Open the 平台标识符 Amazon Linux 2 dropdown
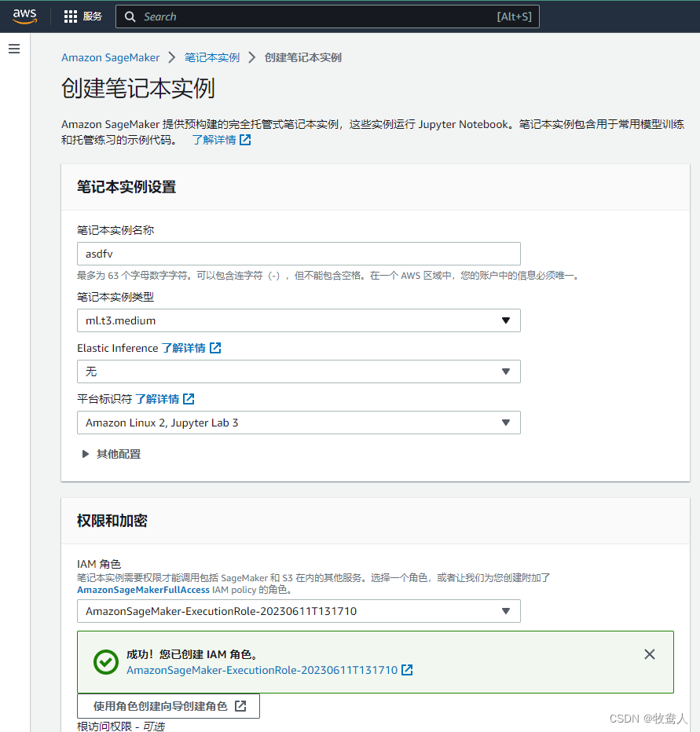 coord(299,423)
